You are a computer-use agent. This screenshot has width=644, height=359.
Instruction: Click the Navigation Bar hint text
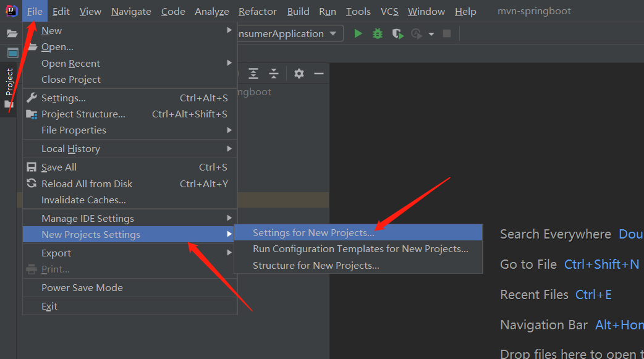[x=544, y=325]
